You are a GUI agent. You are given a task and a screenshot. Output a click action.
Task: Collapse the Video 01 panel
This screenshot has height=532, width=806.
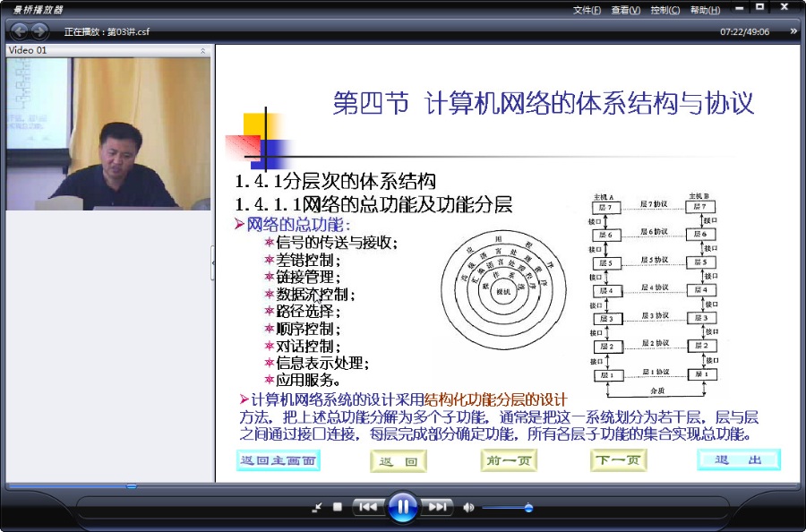tap(202, 50)
